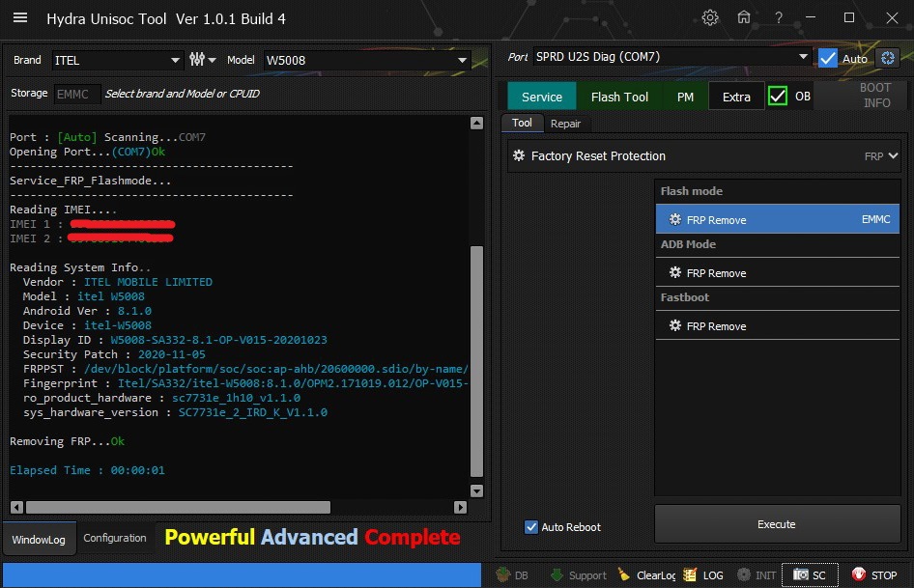Click gear icon of Flash mode FRP Remove
The image size is (914, 588).
point(675,219)
